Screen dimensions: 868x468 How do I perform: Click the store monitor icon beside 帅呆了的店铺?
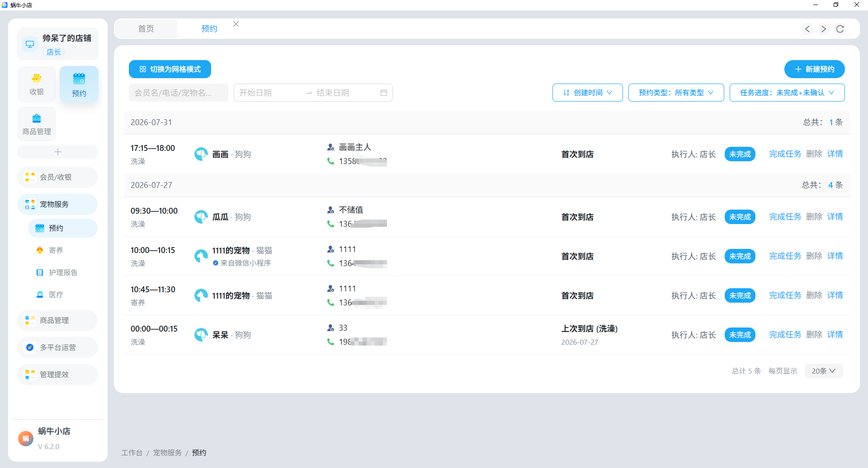pyautogui.click(x=30, y=44)
